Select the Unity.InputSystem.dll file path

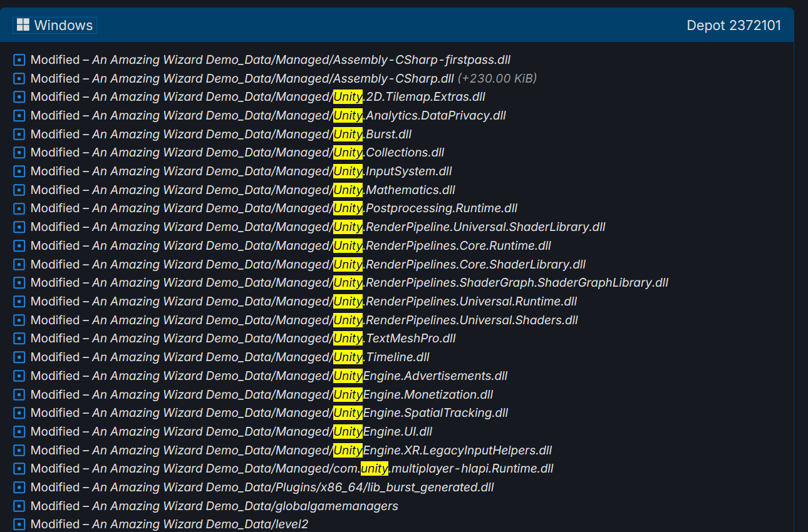tap(272, 171)
